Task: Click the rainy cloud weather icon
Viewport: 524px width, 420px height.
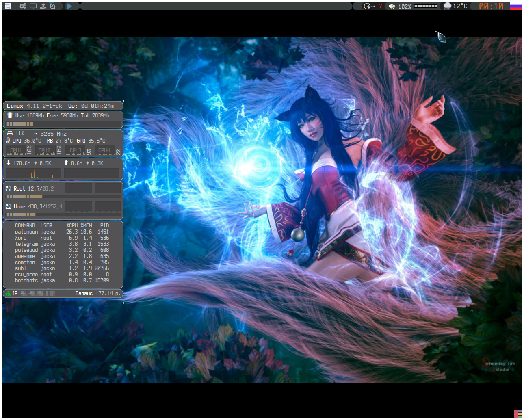Action: click(447, 6)
